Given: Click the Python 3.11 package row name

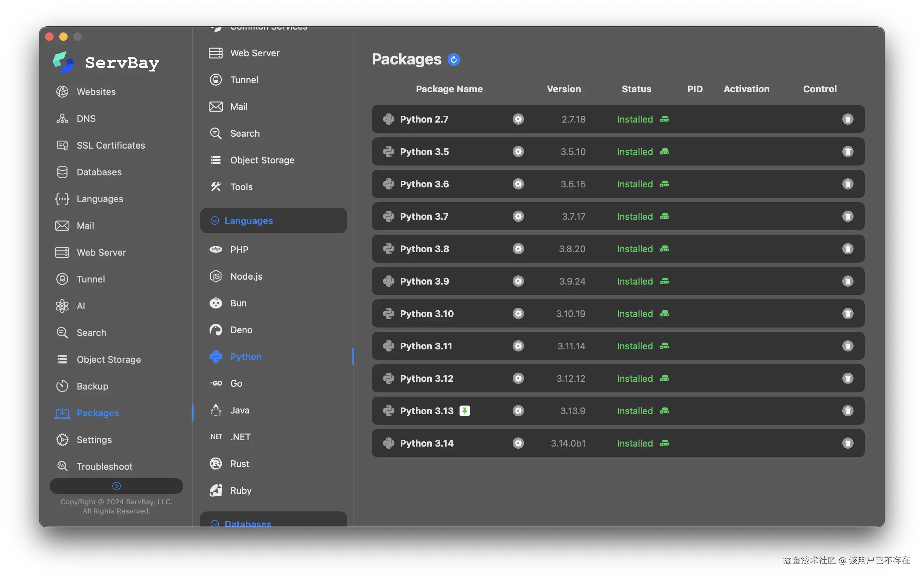Looking at the screenshot, I should tap(426, 346).
